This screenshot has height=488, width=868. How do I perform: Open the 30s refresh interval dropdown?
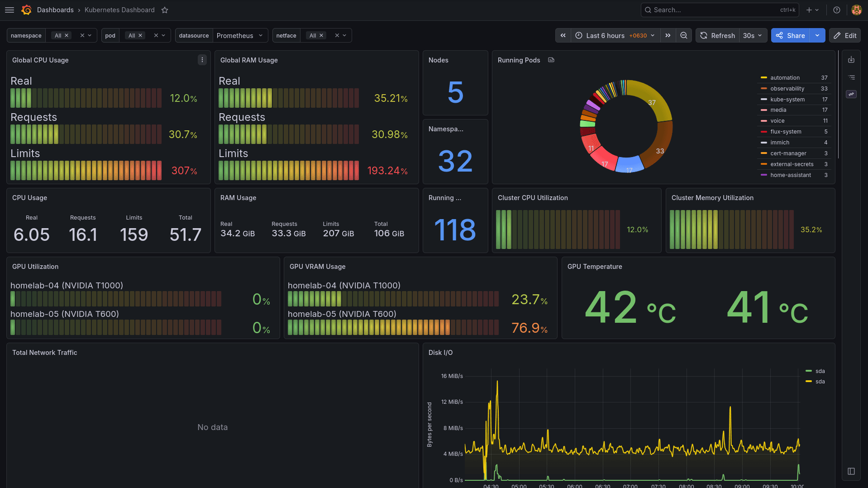tap(753, 35)
